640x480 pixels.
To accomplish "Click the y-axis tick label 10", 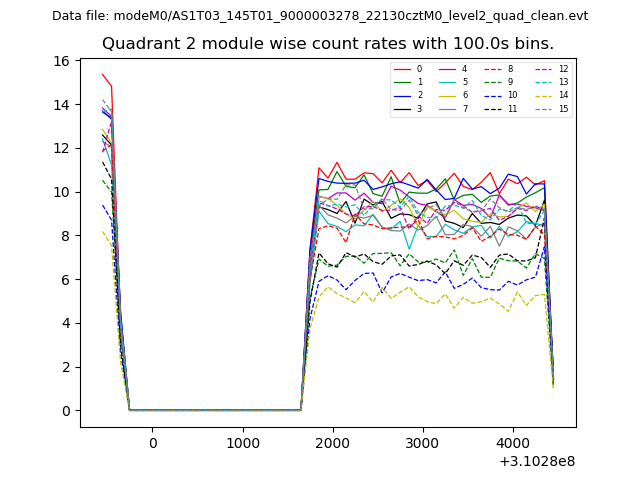I will tap(62, 192).
